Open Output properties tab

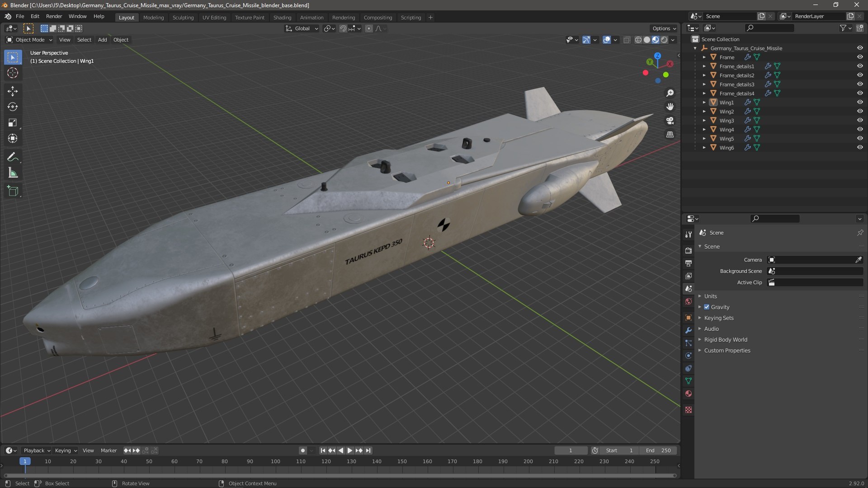(689, 263)
